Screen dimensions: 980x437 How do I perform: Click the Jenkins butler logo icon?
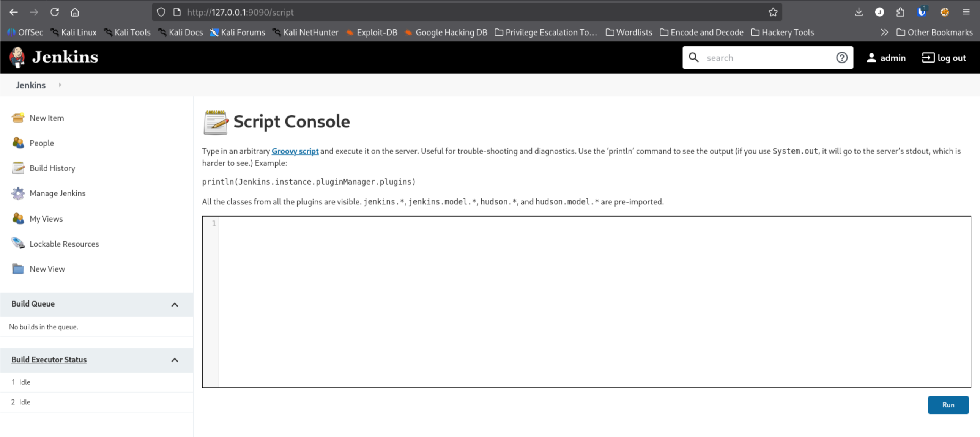click(17, 57)
